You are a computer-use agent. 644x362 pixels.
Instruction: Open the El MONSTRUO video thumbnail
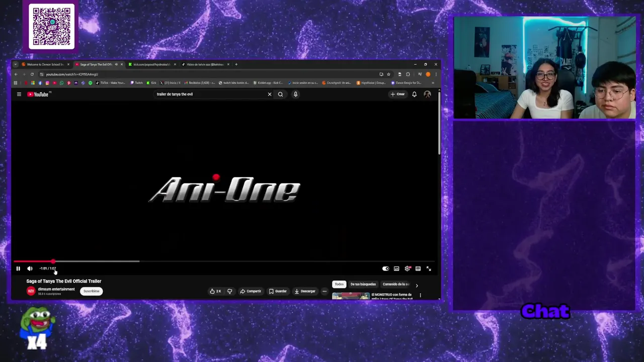coord(351,296)
